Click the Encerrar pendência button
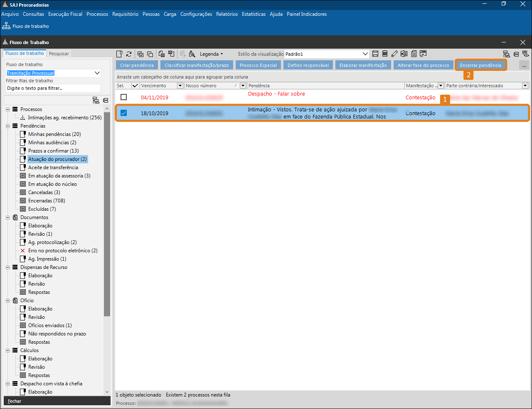Image resolution: width=532 pixels, height=409 pixels. point(480,65)
